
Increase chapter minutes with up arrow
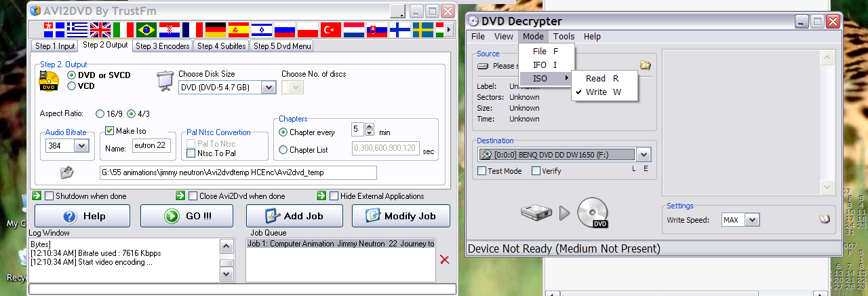(x=370, y=126)
